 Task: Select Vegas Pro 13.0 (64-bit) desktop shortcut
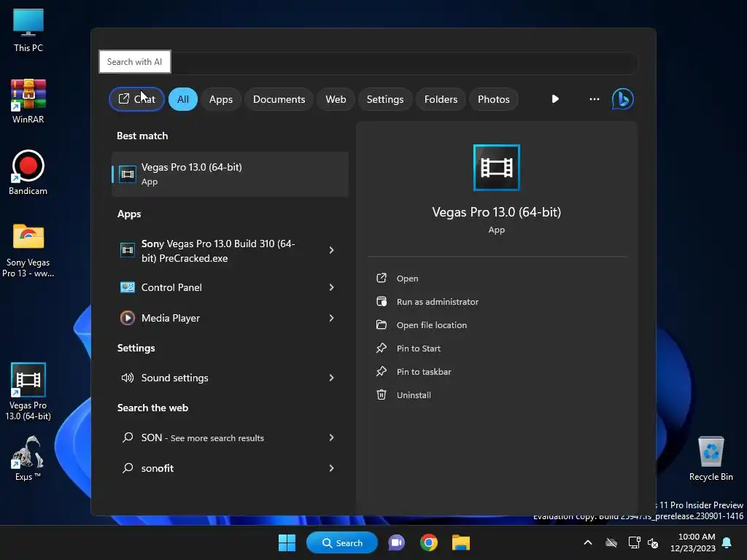pyautogui.click(x=28, y=392)
